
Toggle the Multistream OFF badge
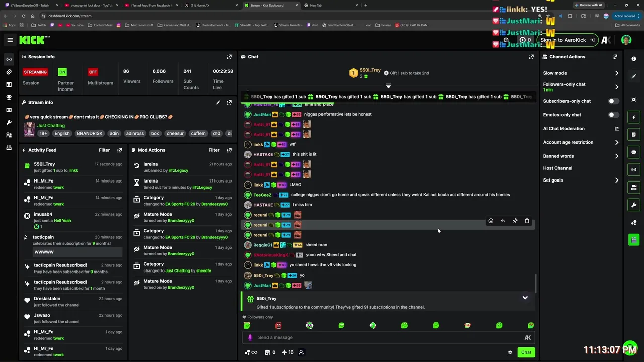click(x=93, y=72)
